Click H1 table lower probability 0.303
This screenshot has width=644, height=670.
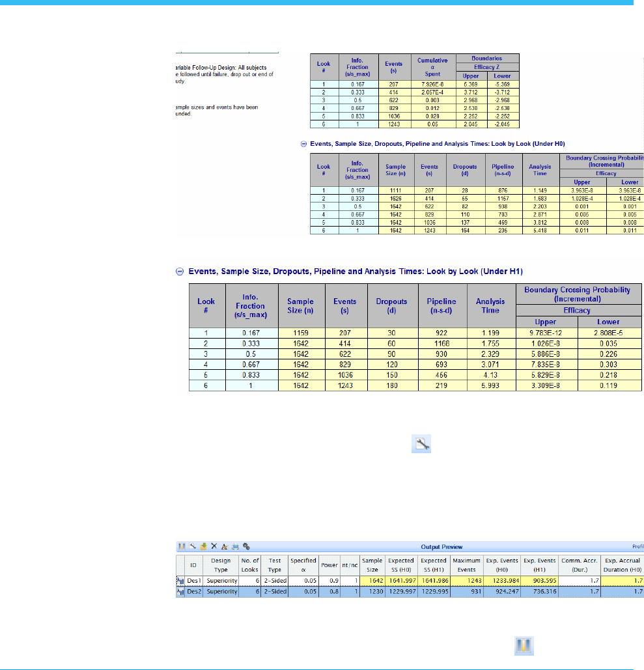coord(609,365)
